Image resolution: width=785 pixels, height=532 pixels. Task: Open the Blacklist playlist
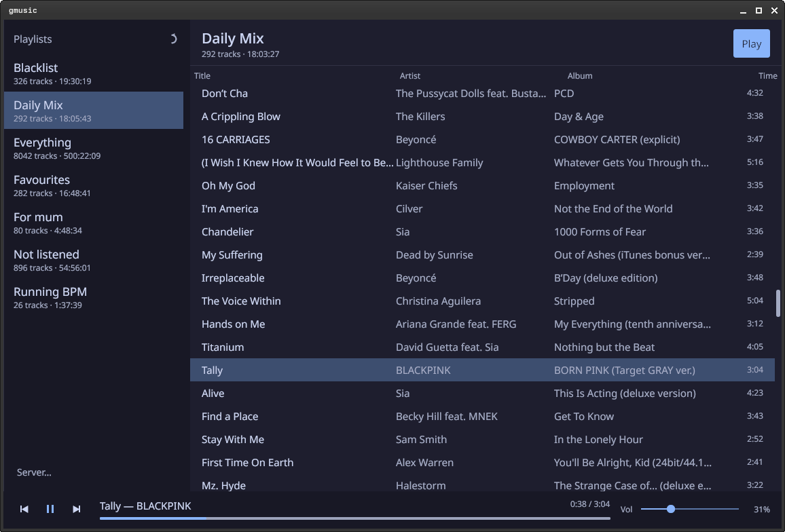(94, 73)
